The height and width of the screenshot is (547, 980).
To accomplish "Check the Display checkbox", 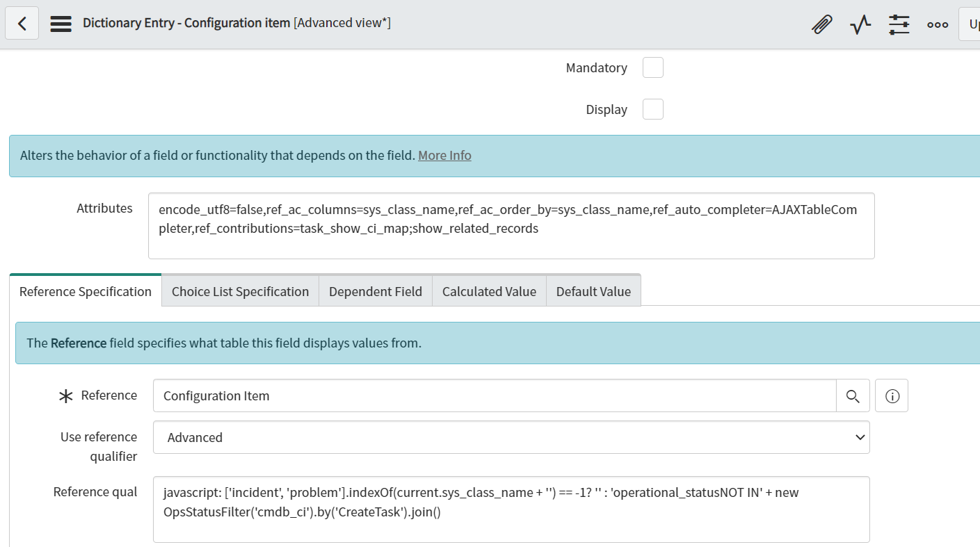I will click(653, 109).
